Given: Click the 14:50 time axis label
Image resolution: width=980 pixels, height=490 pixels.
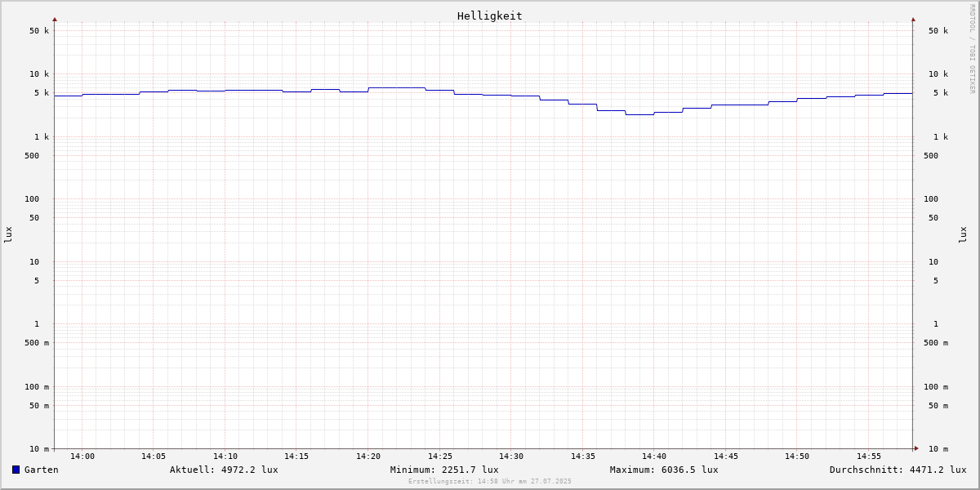Looking at the screenshot, I should (797, 457).
